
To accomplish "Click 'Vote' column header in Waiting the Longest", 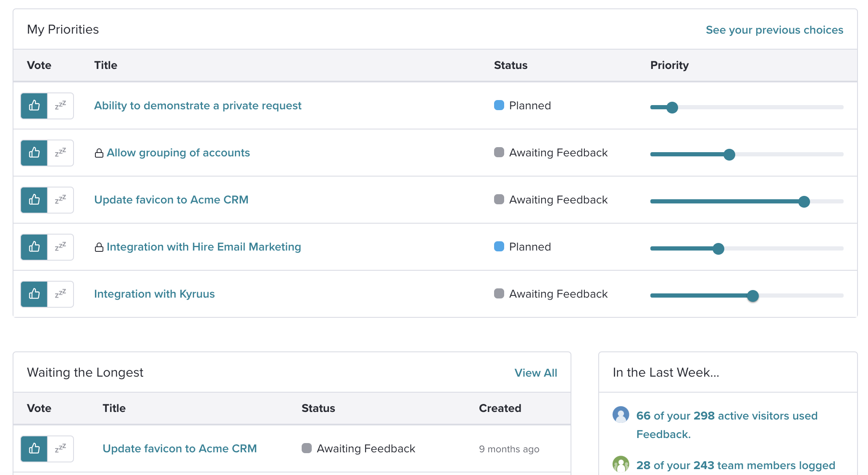I will (x=39, y=408).
